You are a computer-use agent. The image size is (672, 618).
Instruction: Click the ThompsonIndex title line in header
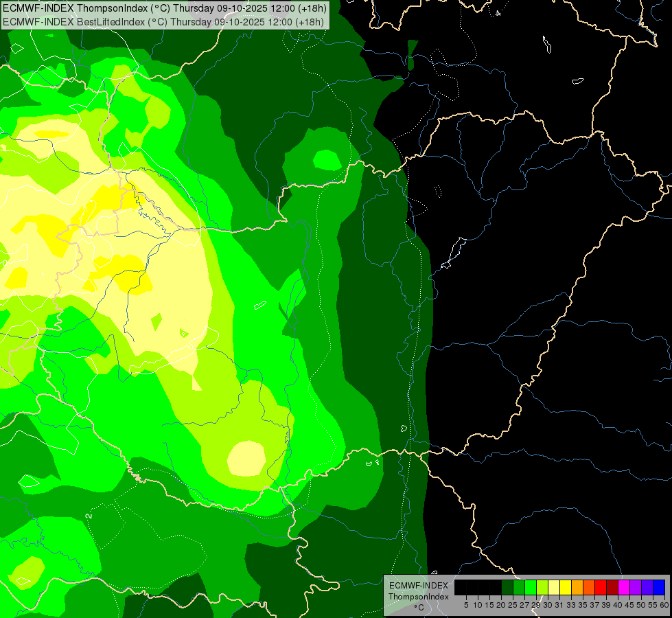coord(165,8)
